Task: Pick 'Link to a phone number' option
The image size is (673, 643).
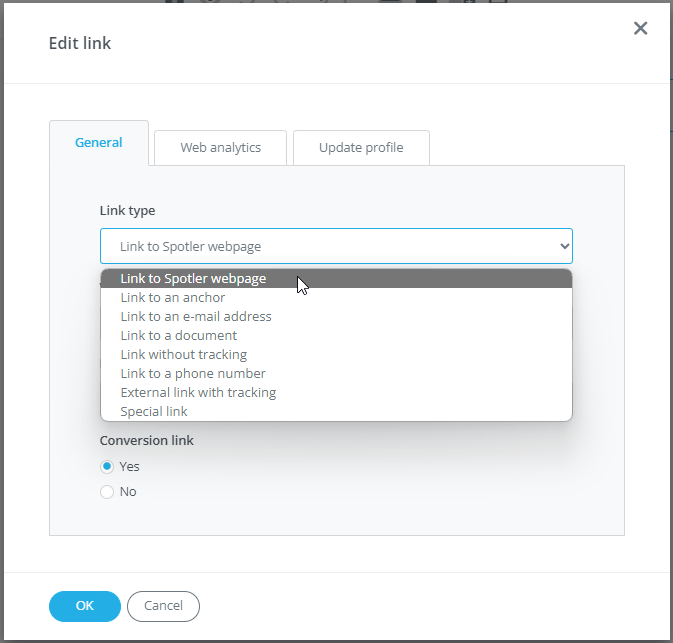Action: point(193,374)
